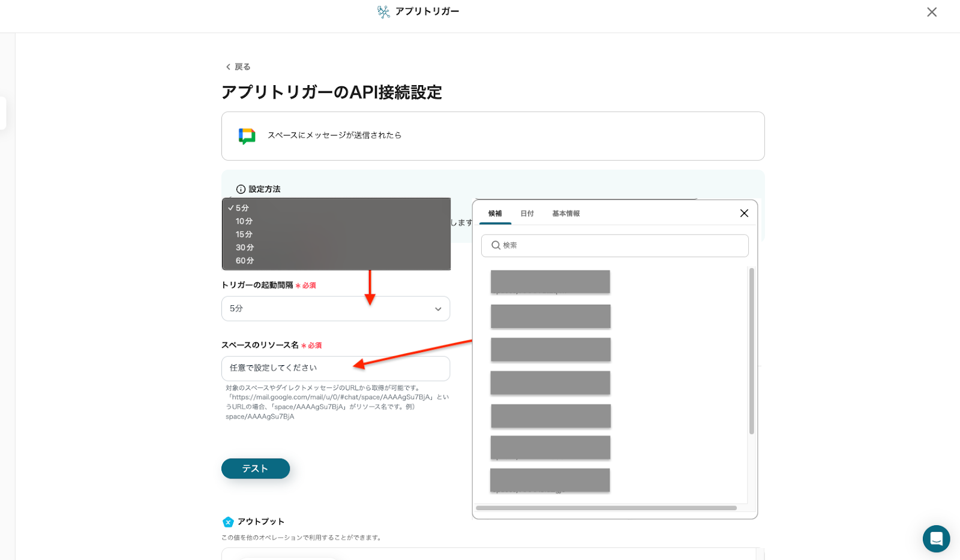Pick the 30分 option from list

tap(245, 248)
